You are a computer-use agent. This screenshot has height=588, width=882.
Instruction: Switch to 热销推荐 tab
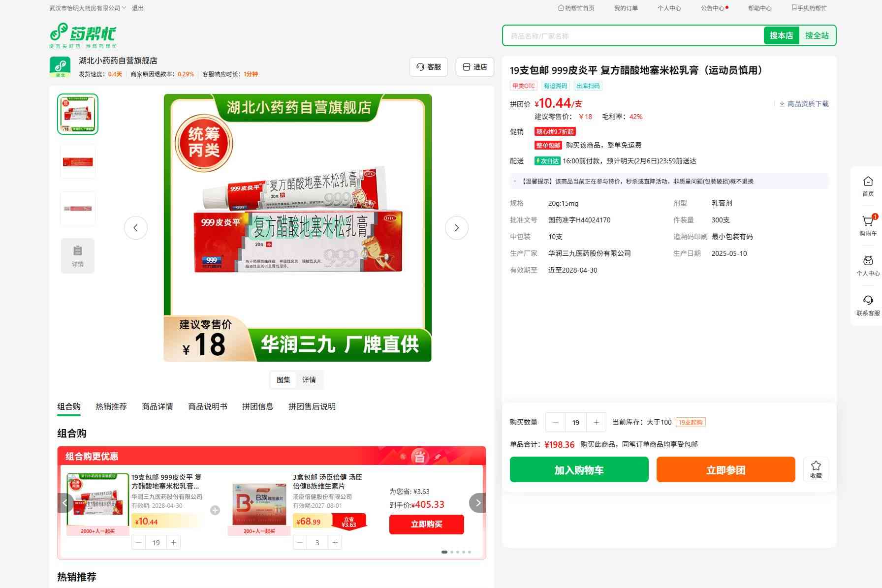pos(111,406)
